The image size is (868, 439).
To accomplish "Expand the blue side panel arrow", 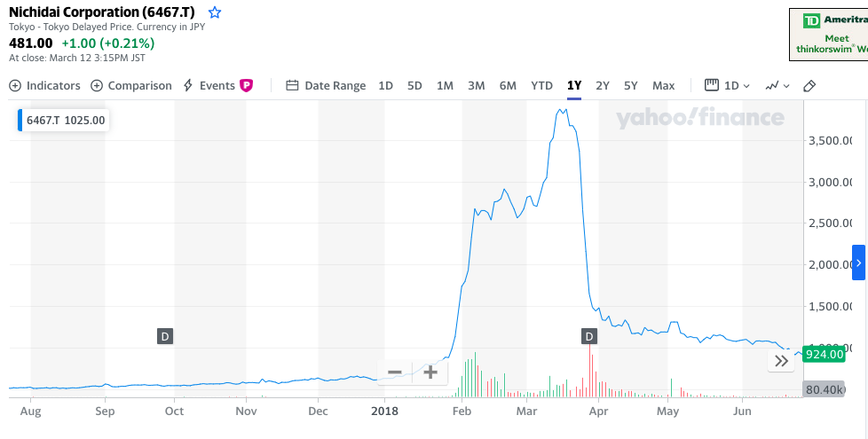I will tap(858, 263).
